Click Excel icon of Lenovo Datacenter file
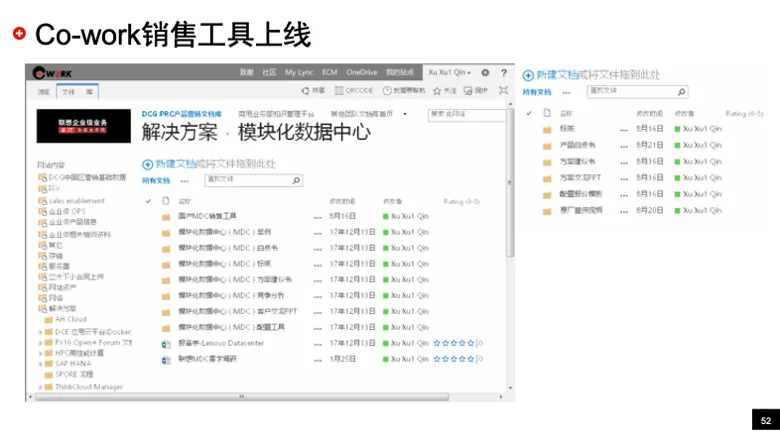Viewport: 780px width, 439px height. (166, 344)
